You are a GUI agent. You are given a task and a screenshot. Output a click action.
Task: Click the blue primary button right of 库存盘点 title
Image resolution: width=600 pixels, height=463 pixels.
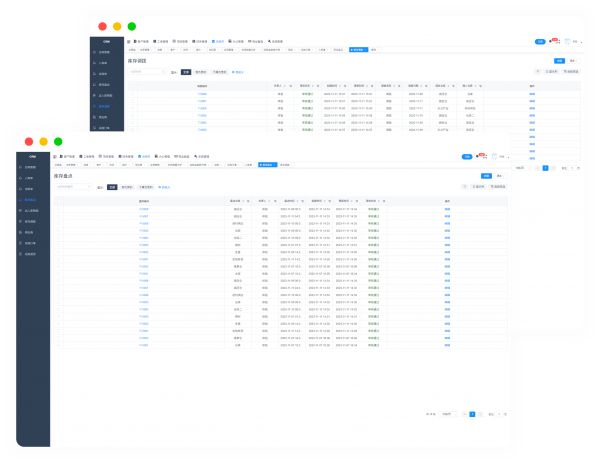(486, 174)
